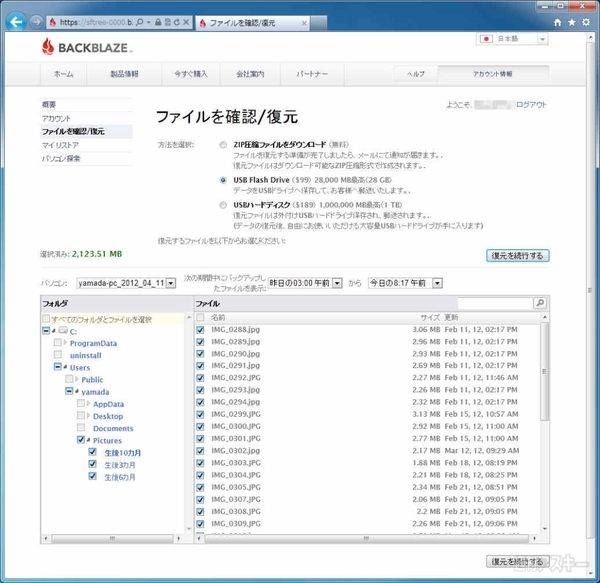
Task: Uncheck the Pictures folder checkbox
Action: [81, 440]
